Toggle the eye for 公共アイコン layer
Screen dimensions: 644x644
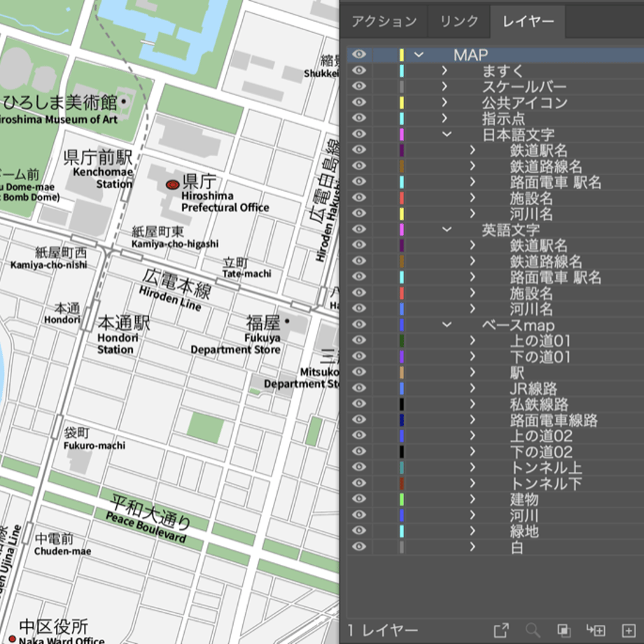tap(359, 102)
